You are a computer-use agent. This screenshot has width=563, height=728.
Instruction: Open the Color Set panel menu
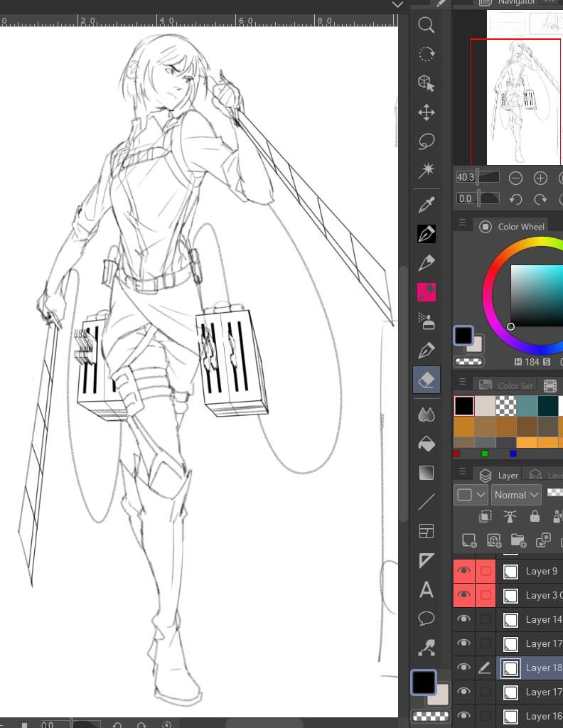click(x=462, y=382)
